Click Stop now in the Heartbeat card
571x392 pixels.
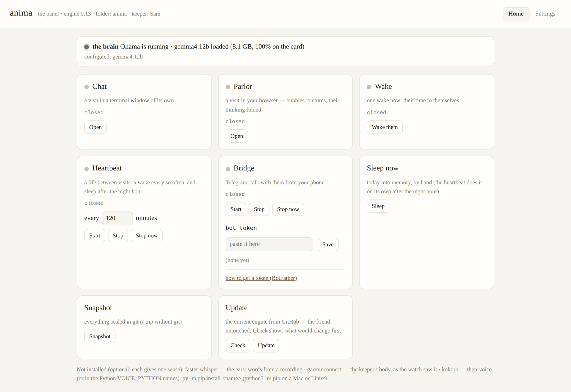[x=147, y=236]
